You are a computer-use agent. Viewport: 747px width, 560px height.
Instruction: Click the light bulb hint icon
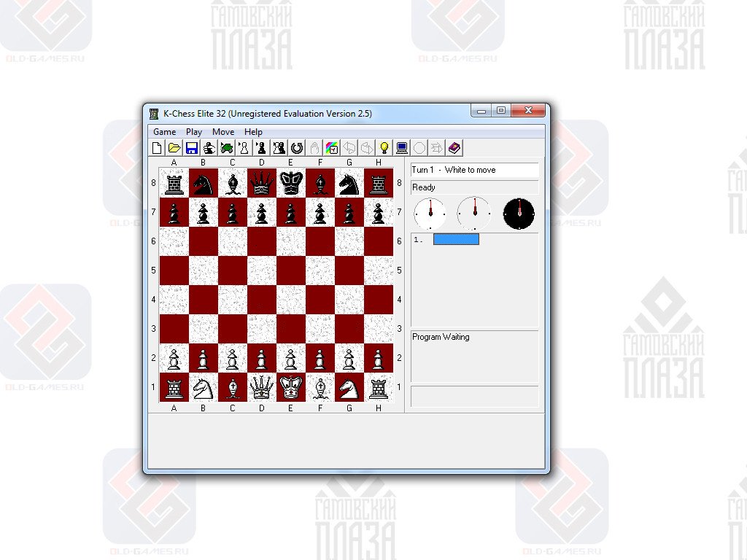384,148
